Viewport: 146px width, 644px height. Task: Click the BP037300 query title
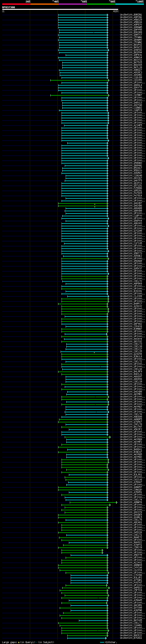pos(8,8)
